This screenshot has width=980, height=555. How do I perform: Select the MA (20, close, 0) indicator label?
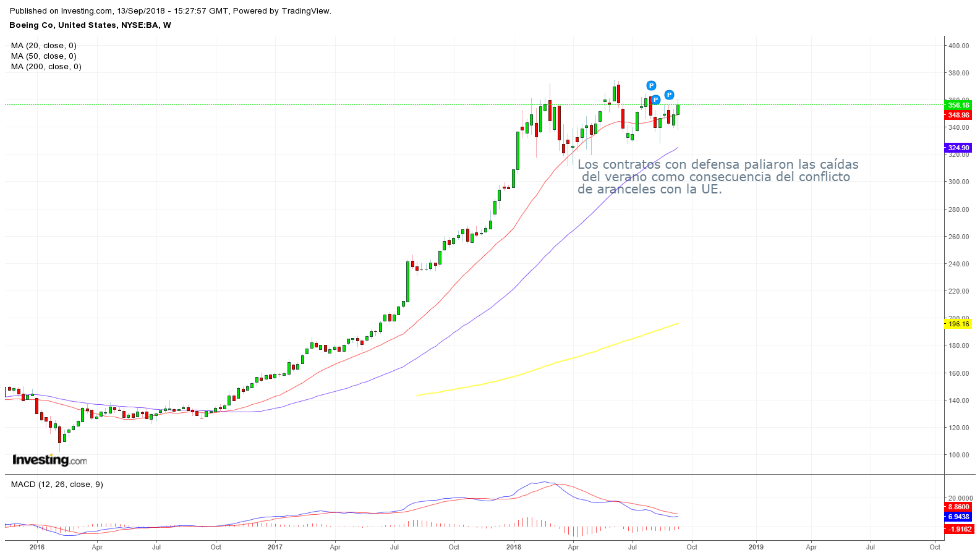[x=44, y=46]
